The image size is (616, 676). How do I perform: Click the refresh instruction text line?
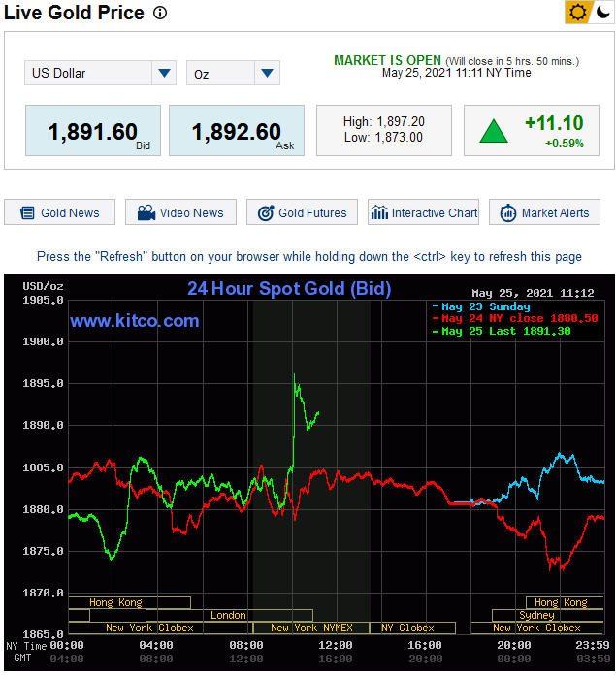(309, 256)
